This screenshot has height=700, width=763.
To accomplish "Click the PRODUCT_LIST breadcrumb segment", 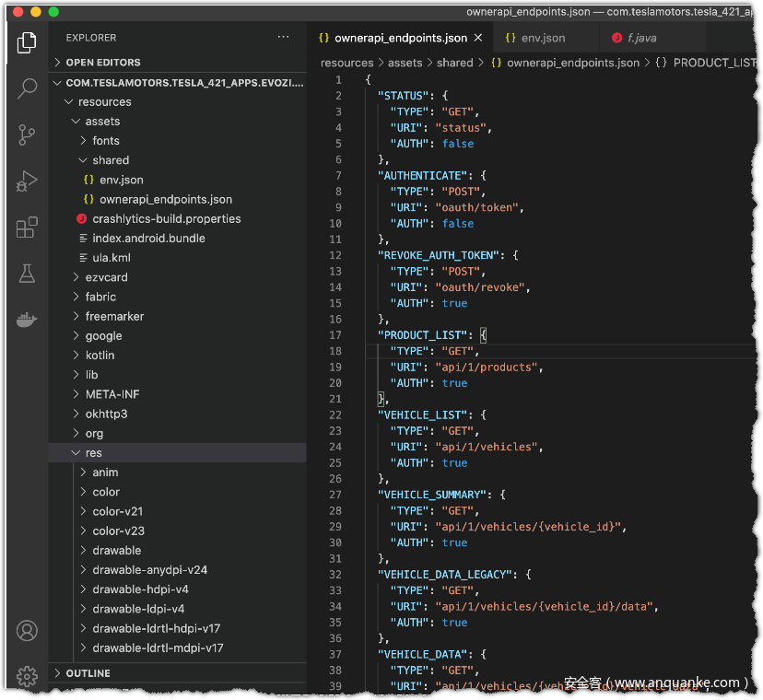I will tap(713, 63).
